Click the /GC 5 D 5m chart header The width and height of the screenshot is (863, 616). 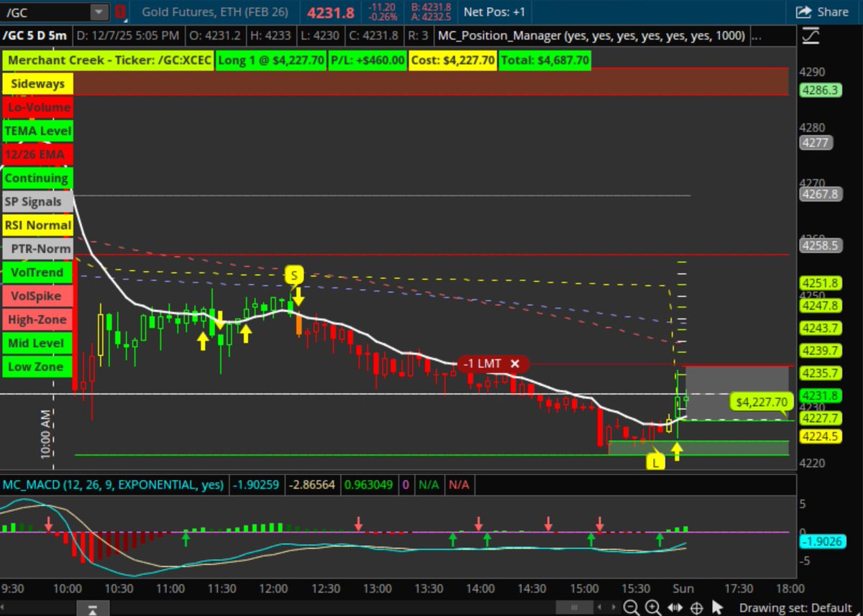tap(35, 36)
